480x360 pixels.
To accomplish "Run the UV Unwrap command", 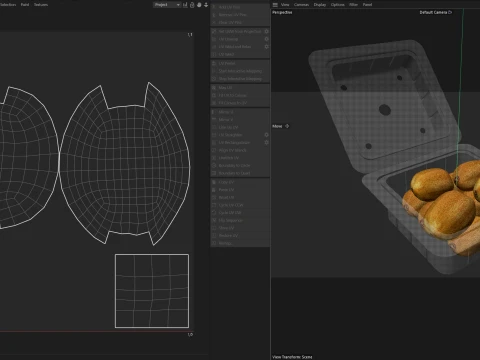I will click(237, 39).
